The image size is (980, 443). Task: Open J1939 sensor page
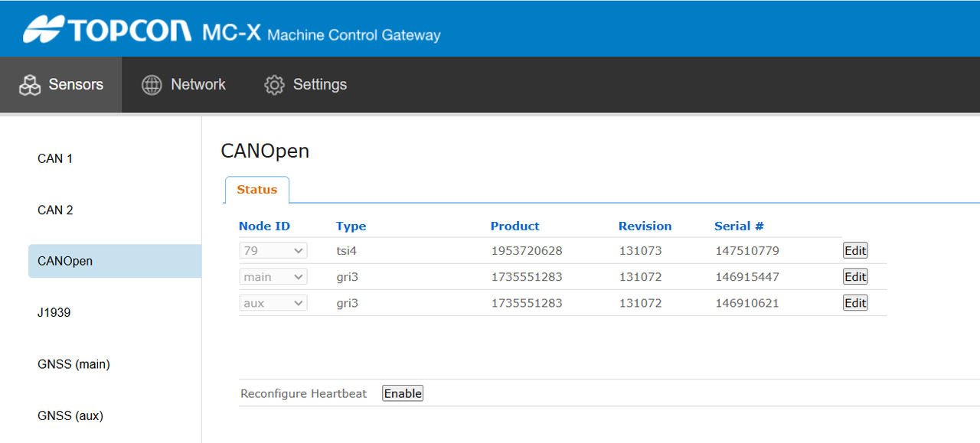[54, 312]
